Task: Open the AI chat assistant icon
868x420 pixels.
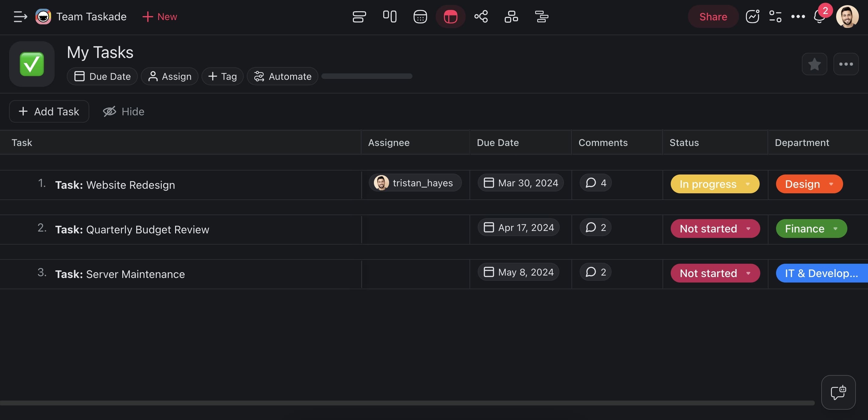Action: 838,392
